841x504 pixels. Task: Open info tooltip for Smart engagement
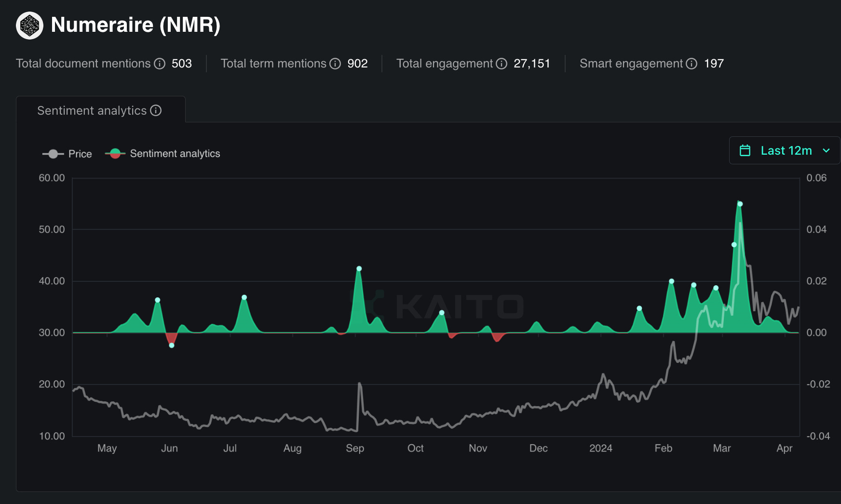(x=692, y=64)
